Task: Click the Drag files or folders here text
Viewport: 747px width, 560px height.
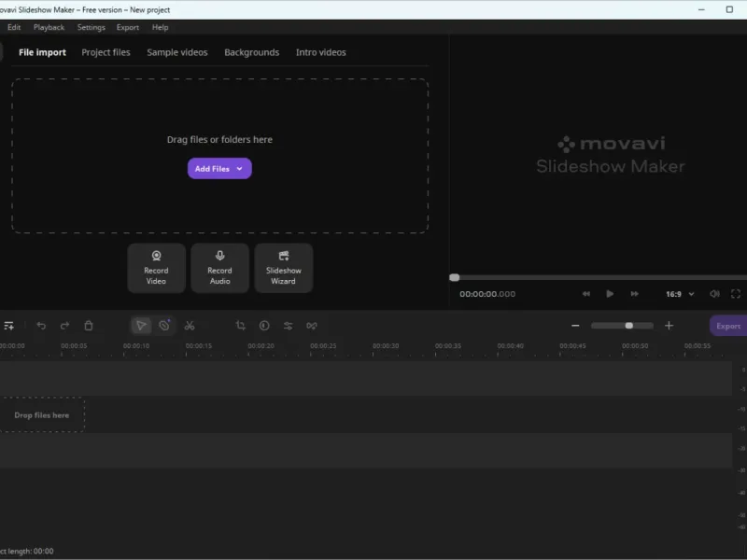Action: (219, 139)
